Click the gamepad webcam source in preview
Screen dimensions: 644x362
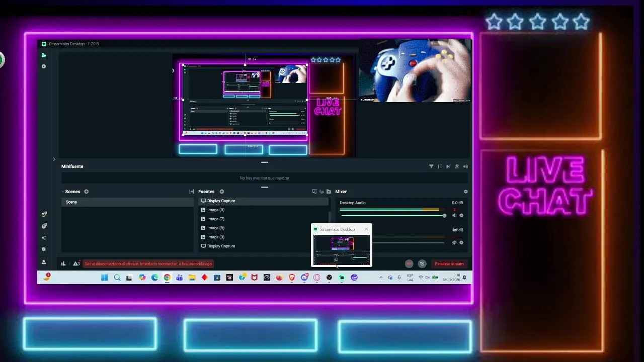[x=415, y=70]
